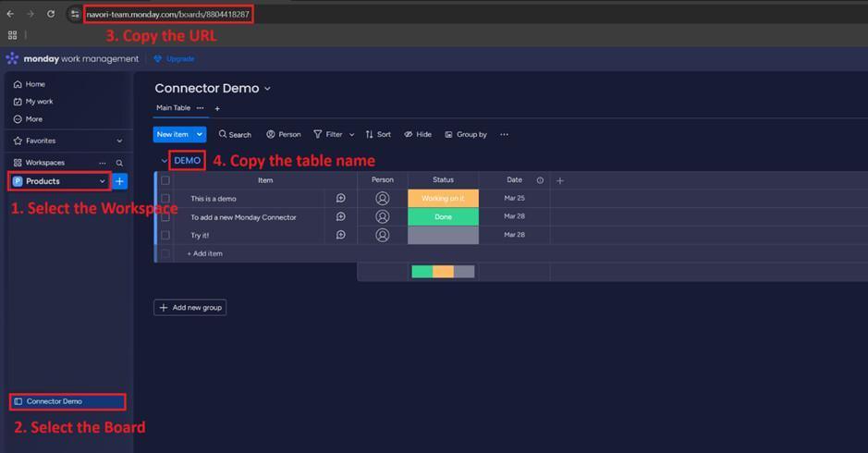Image resolution: width=868 pixels, height=453 pixels.
Task: Open the Connector Demo title dropdown
Action: pos(267,89)
